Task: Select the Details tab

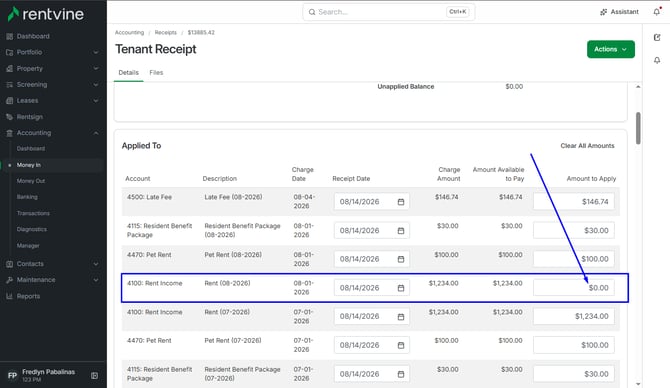Action: (129, 73)
